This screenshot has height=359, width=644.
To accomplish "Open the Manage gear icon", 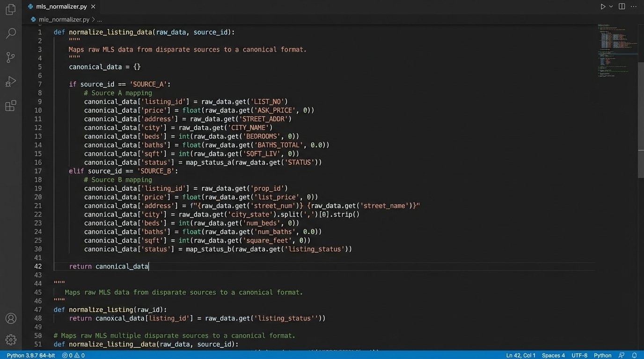I will 10,340.
